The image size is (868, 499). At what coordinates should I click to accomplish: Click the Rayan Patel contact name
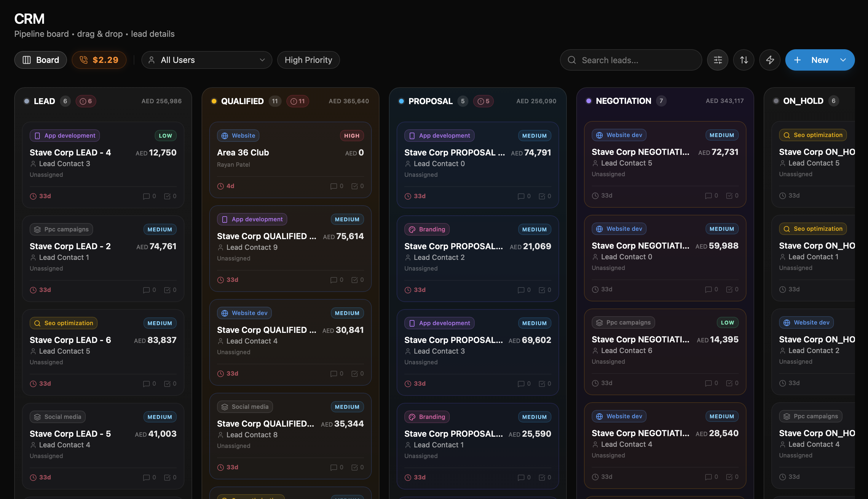(233, 165)
